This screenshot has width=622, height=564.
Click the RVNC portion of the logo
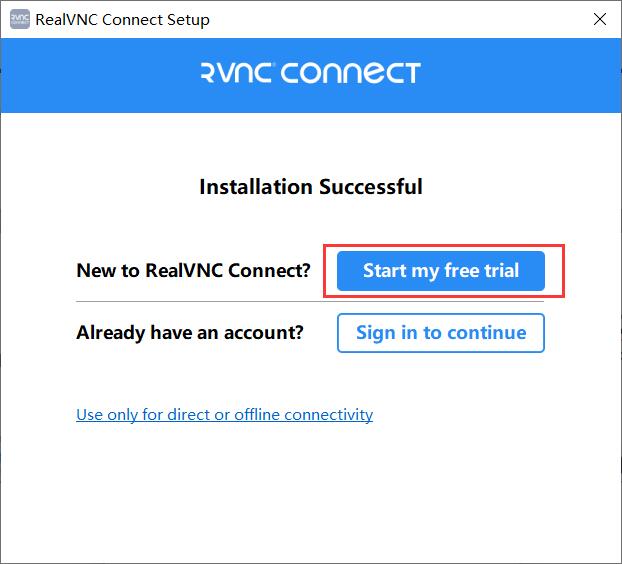(x=236, y=73)
